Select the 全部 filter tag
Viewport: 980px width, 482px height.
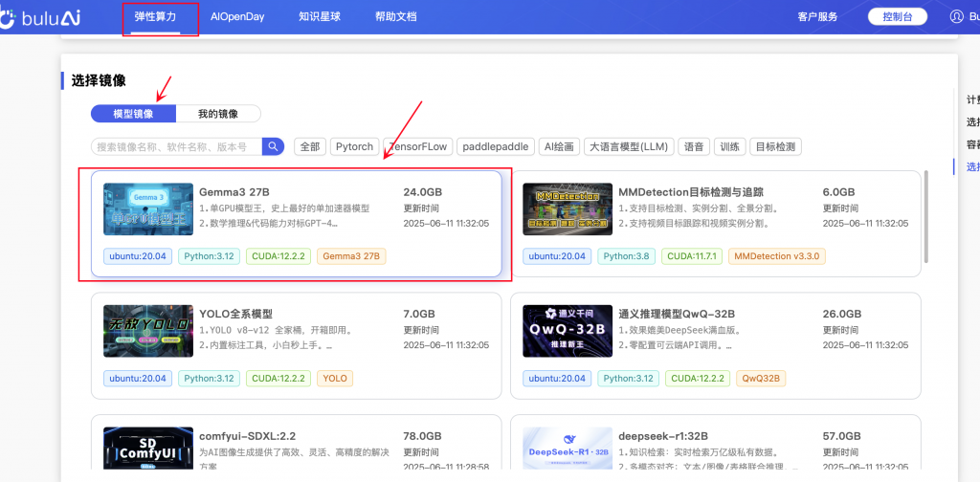[310, 146]
